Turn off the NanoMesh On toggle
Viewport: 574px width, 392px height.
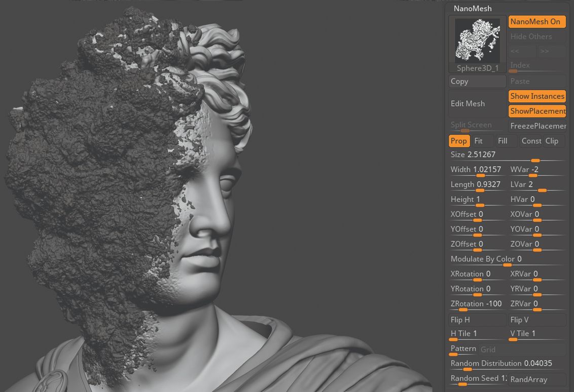pyautogui.click(x=536, y=21)
